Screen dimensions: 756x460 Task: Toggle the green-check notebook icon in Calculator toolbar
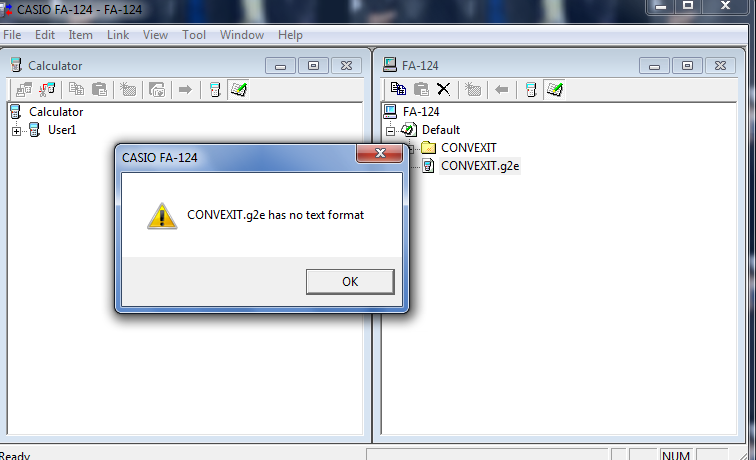(239, 89)
